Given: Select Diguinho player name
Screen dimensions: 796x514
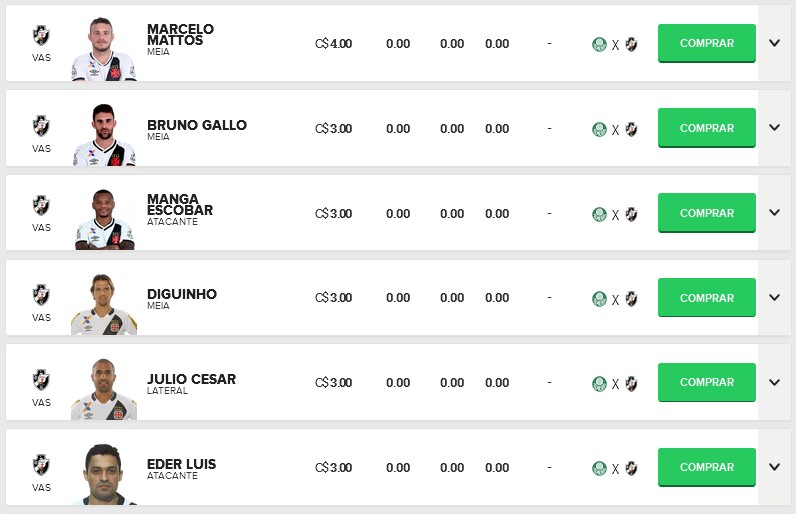Looking at the screenshot, I should coord(182,294).
